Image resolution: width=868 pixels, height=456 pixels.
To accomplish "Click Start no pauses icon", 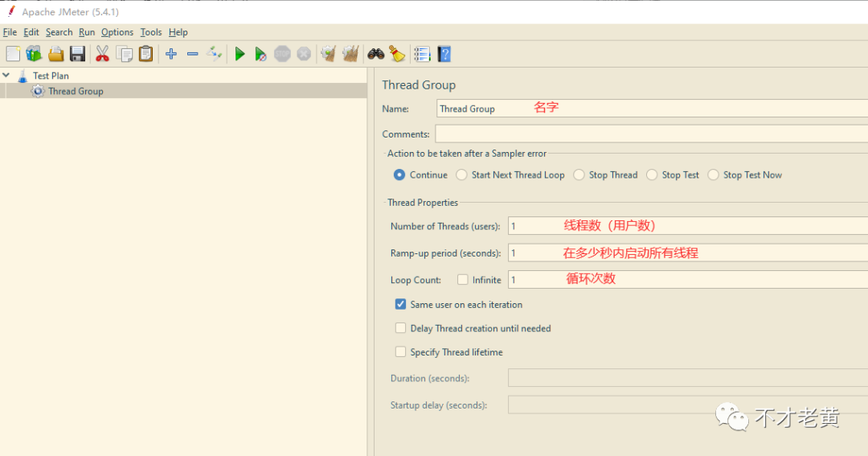I will click(x=260, y=54).
